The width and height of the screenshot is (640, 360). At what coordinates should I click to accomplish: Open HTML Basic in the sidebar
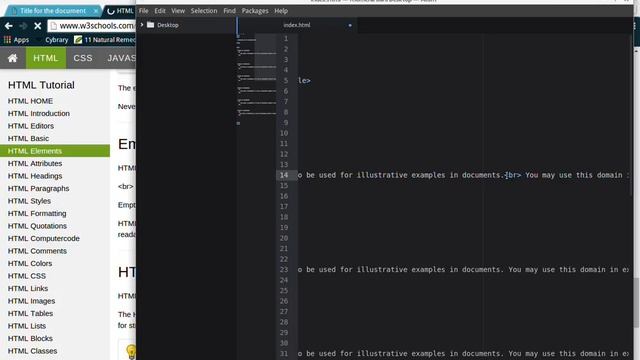coord(28,138)
